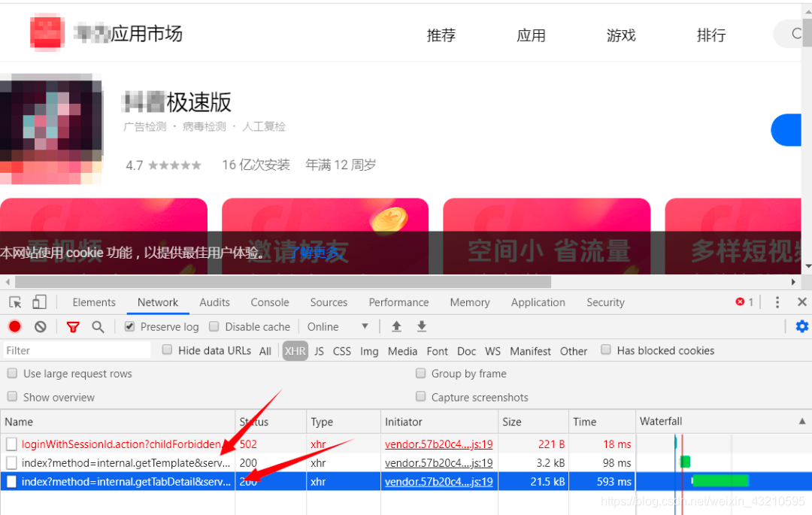Click the app market logo
Viewport: 812px width, 515px height.
click(47, 34)
